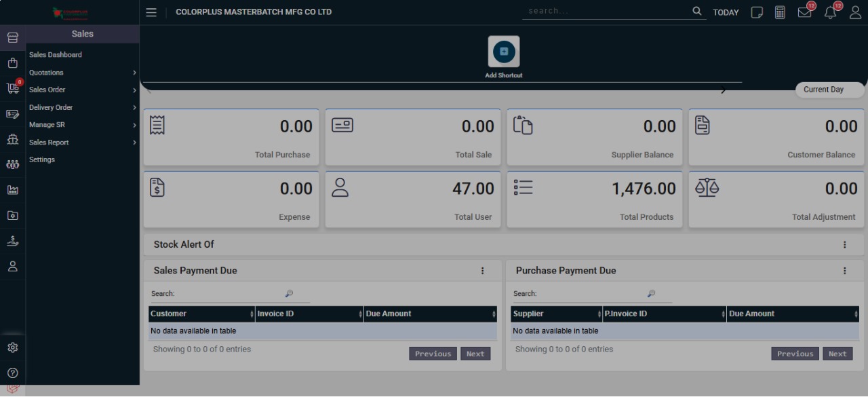868x397 pixels.
Task: Open Sales Dashboard menu item
Action: point(56,55)
